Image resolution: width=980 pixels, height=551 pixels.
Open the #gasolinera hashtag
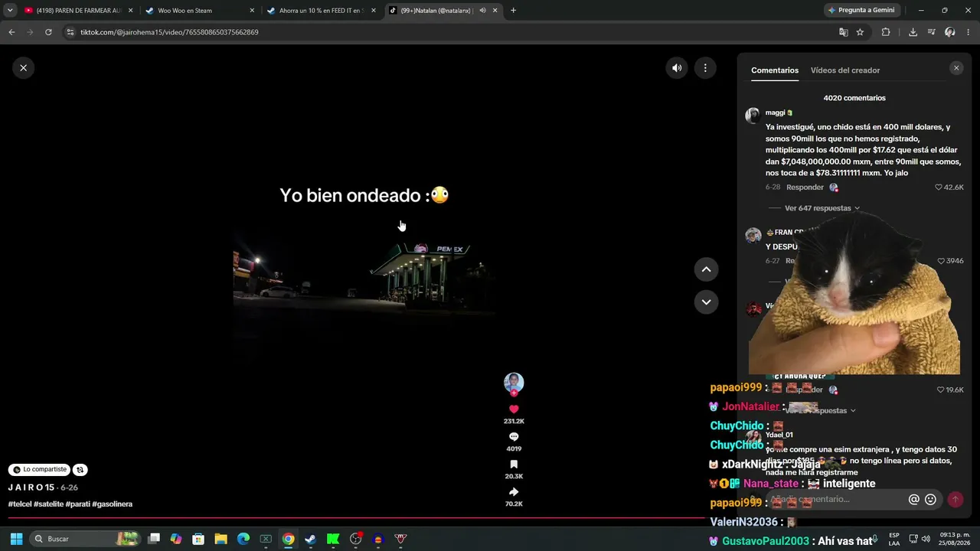coord(113,504)
